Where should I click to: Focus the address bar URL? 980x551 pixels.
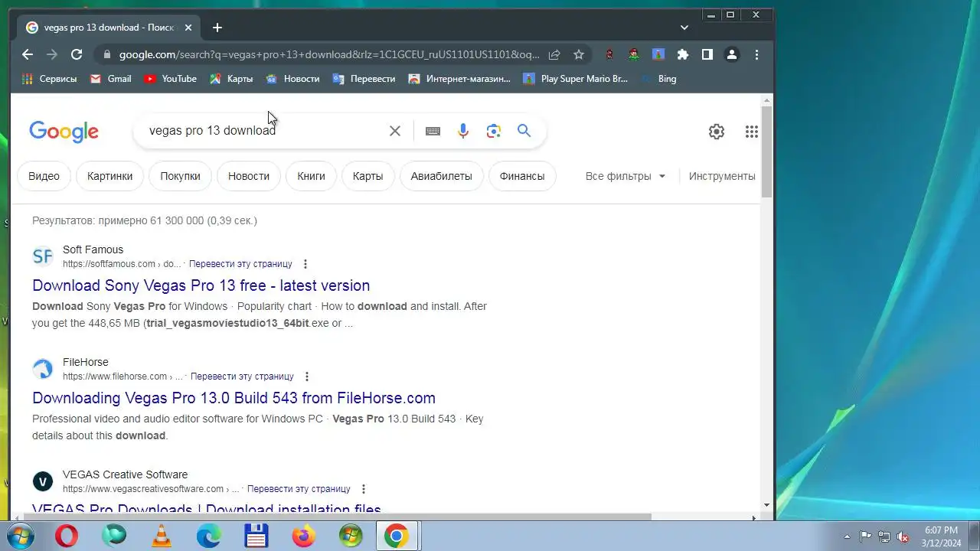[x=329, y=54]
